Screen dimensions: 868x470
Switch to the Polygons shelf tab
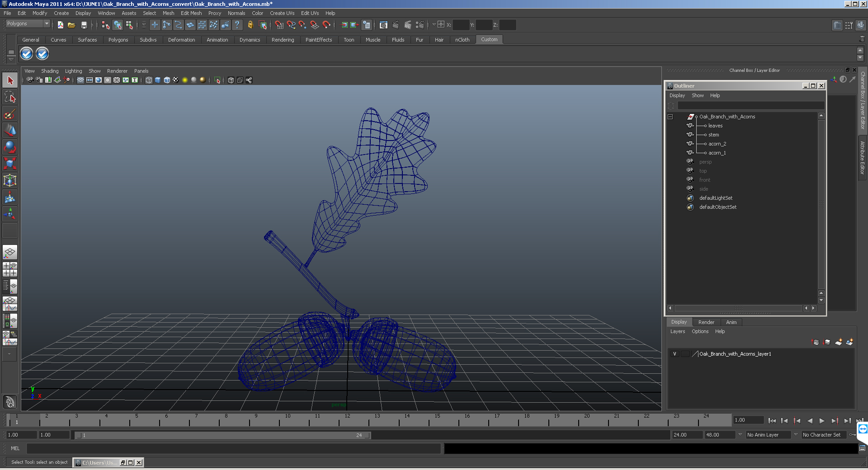click(118, 40)
